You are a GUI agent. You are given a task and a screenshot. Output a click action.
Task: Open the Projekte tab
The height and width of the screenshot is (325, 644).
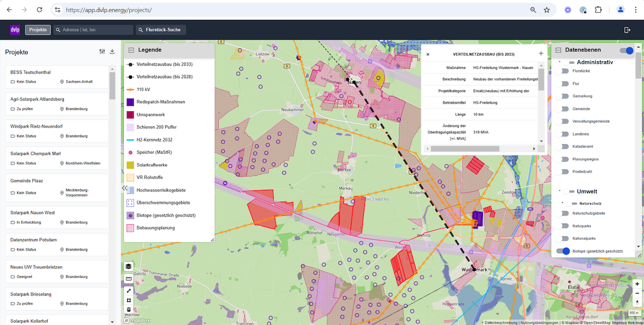38,30
